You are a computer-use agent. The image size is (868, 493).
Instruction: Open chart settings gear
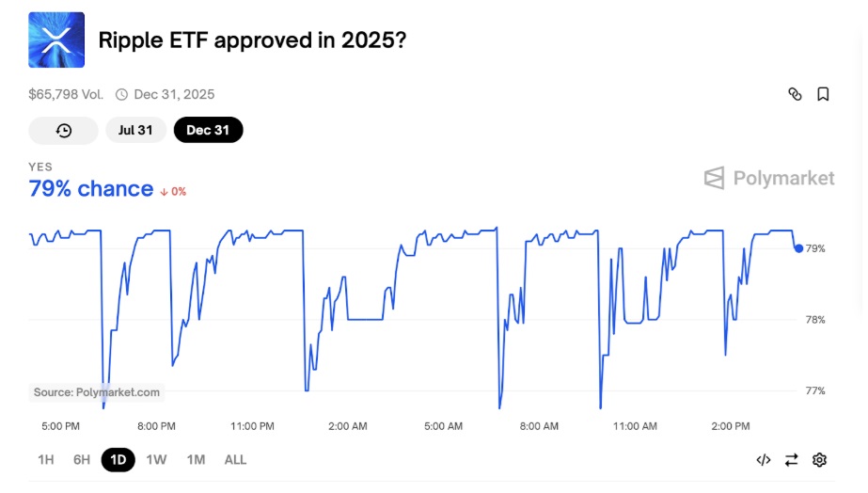[819, 460]
